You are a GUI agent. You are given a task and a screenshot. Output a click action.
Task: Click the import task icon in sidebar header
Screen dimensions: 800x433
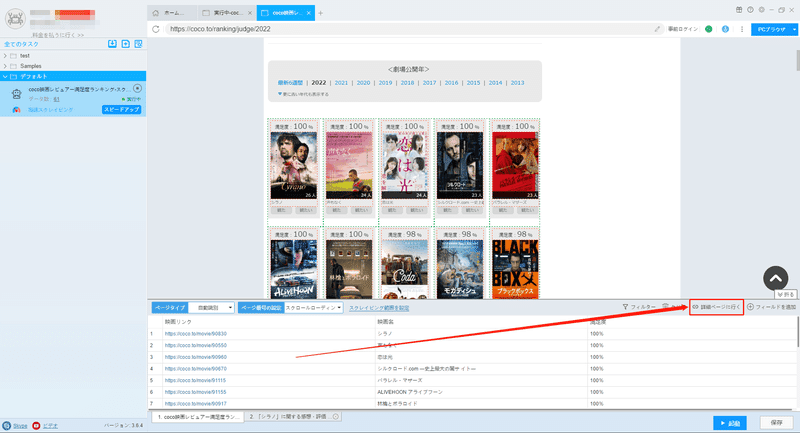112,44
